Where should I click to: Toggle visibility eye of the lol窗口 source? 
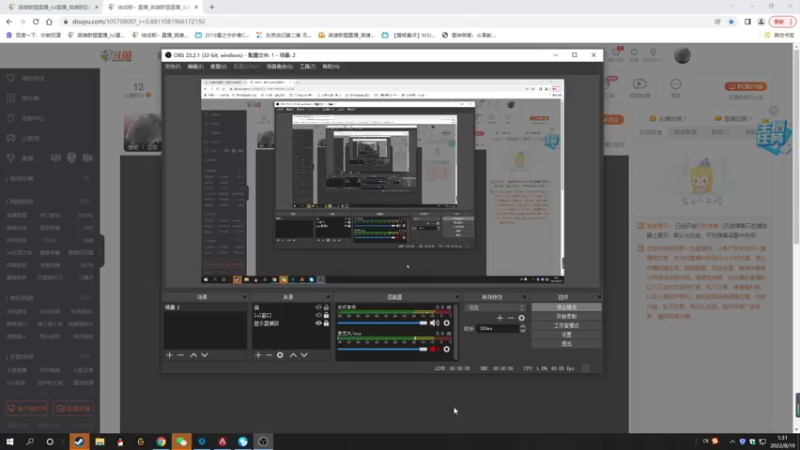click(318, 315)
